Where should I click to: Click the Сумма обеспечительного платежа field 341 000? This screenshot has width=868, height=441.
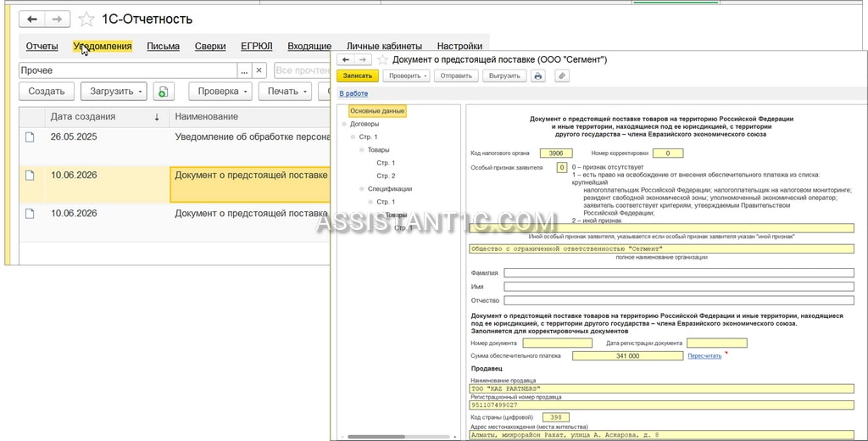[628, 356]
